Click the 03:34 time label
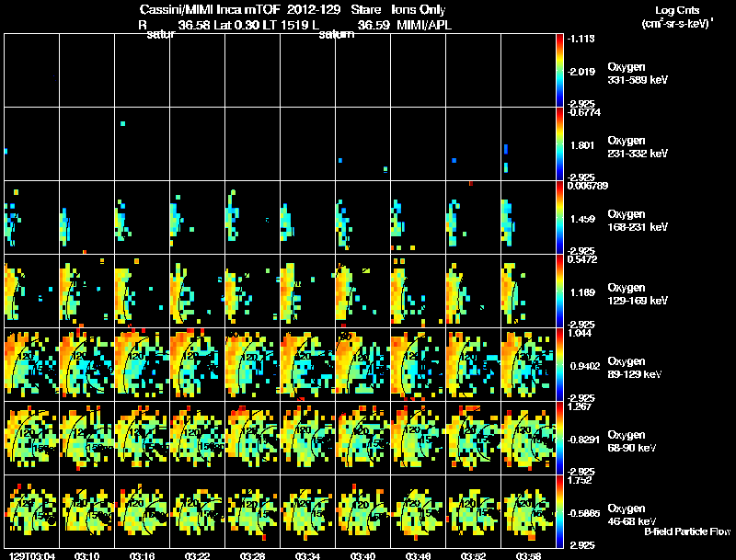This screenshot has height=560, width=736. click(x=307, y=555)
